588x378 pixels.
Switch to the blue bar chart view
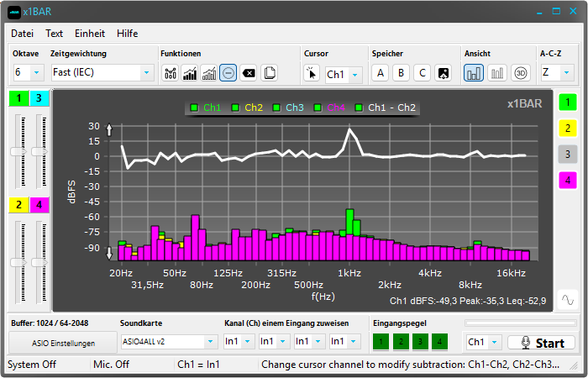coord(474,73)
